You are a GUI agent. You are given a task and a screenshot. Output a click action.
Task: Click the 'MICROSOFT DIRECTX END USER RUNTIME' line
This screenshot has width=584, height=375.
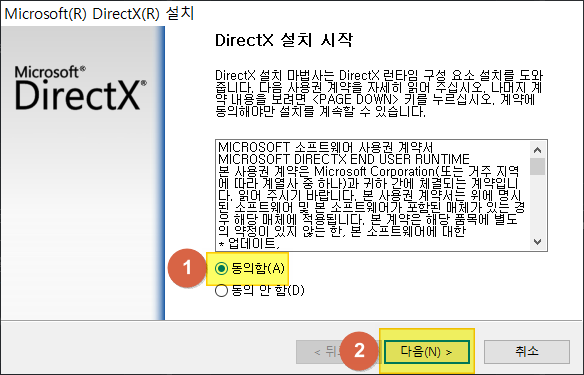[x=344, y=159]
